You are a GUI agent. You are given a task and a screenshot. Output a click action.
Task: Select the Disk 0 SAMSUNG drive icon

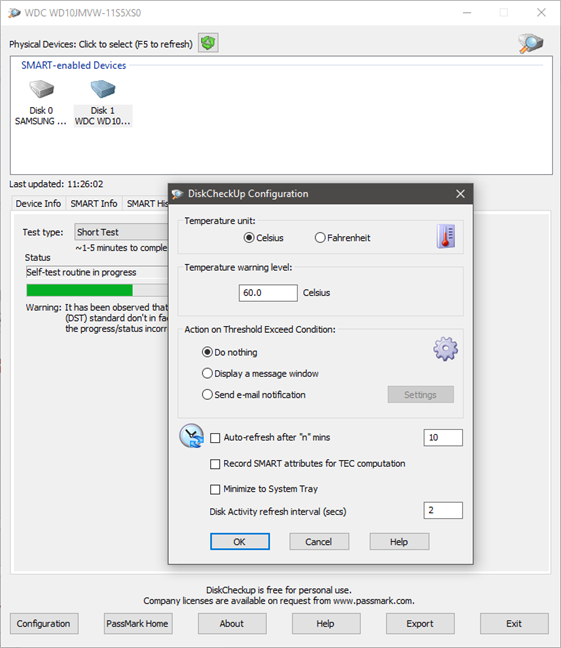pyautogui.click(x=41, y=88)
